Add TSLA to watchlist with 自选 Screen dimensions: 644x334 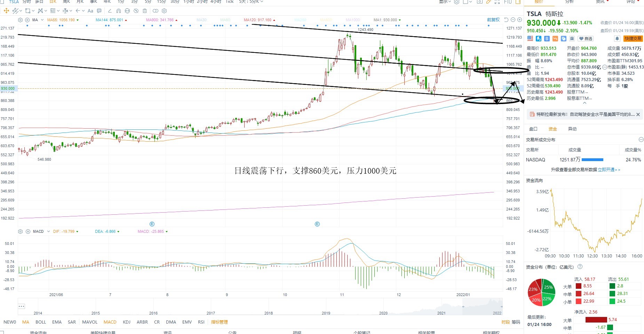click(x=586, y=39)
